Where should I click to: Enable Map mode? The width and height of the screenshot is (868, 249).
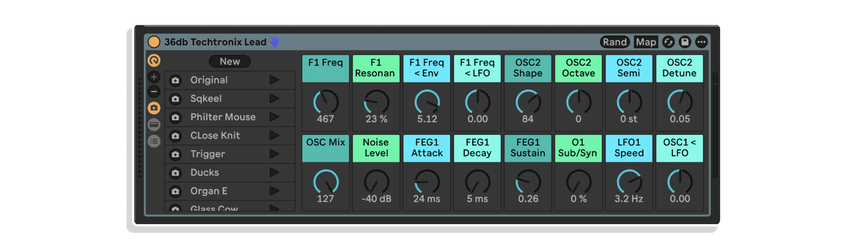(x=646, y=42)
